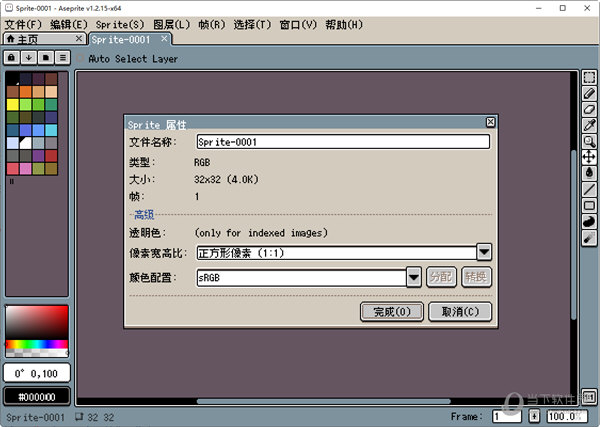Image resolution: width=600 pixels, height=427 pixels.
Task: Switch to the 主页 tab
Action: 44,39
